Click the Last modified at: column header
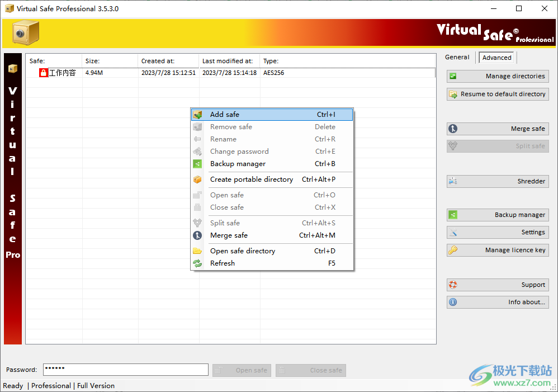 (229, 61)
